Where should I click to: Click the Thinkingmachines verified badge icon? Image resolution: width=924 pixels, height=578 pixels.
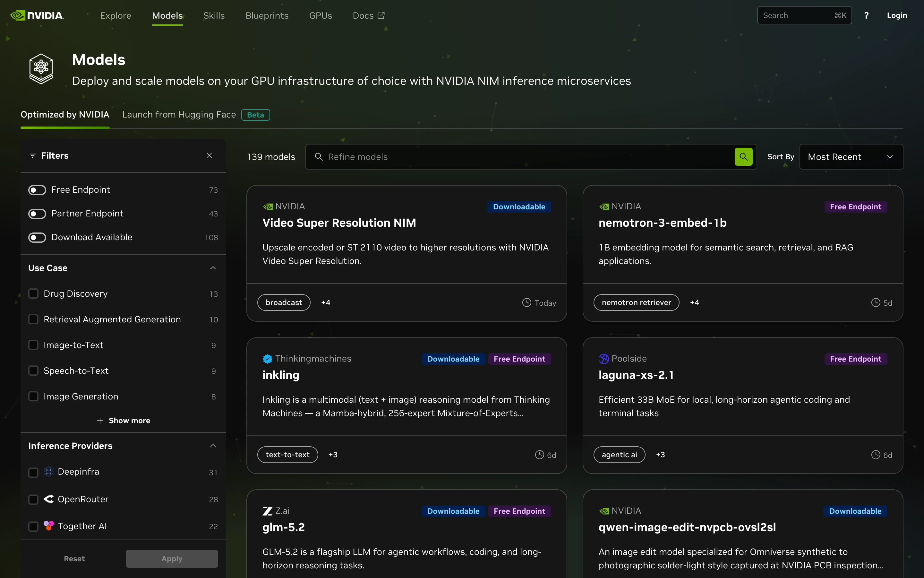[267, 359]
